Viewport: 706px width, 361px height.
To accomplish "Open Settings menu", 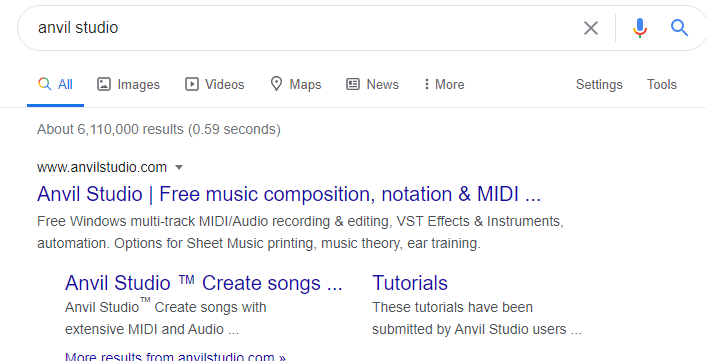I will pos(599,85).
